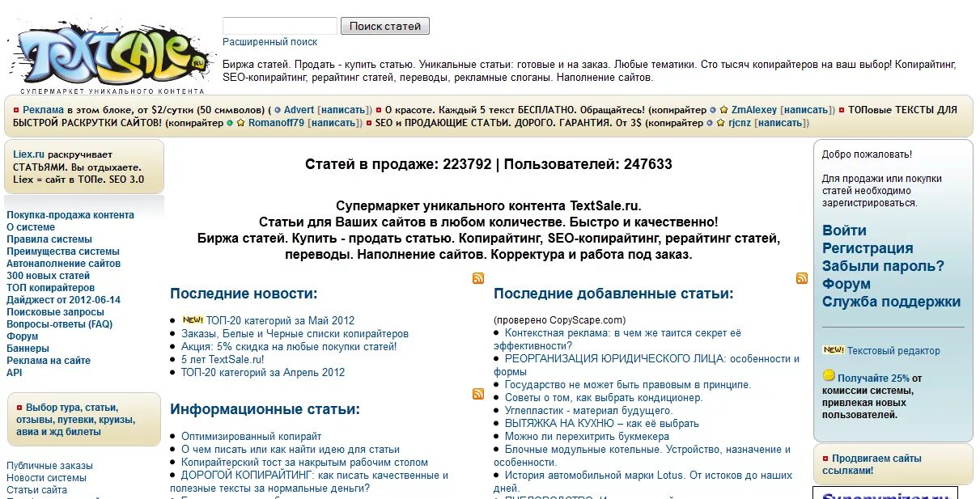Click Войти to log in
This screenshot has width=980, height=499.
pos(844,230)
